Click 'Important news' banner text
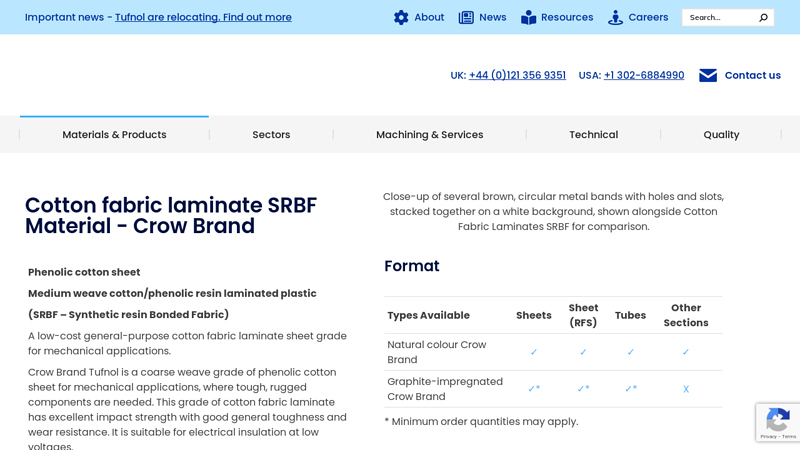Image resolution: width=800 pixels, height=450 pixels. 64,17
